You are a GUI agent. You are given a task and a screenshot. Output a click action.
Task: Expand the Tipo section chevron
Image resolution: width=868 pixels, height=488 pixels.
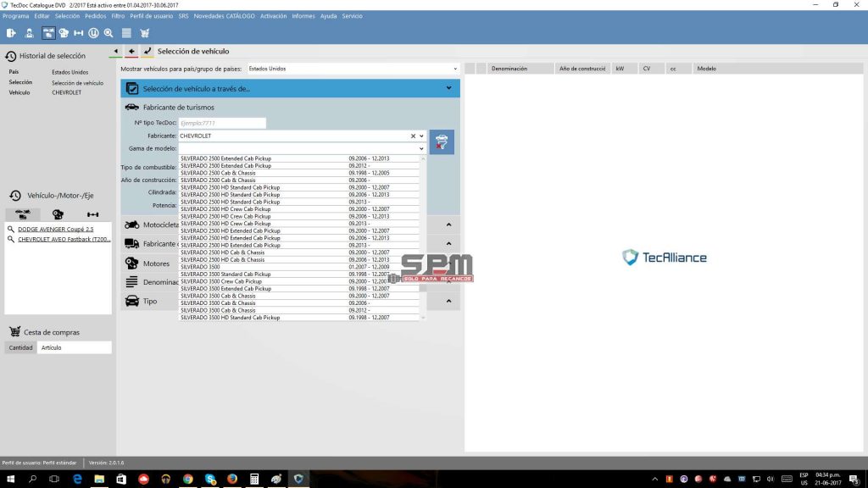(x=449, y=301)
